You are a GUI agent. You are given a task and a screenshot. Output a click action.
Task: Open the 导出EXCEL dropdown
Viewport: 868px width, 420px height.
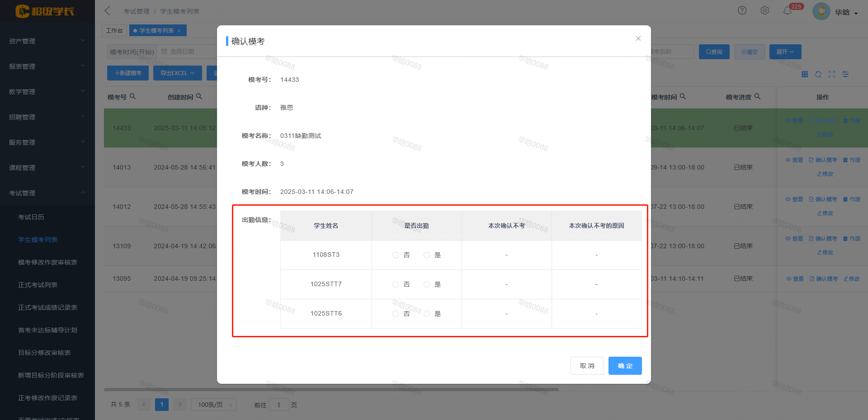tap(177, 73)
